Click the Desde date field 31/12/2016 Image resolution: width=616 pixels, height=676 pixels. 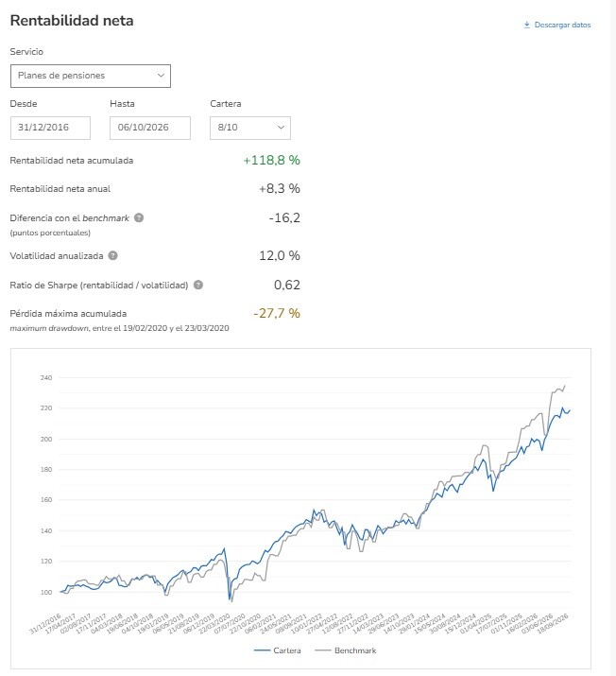coord(50,128)
